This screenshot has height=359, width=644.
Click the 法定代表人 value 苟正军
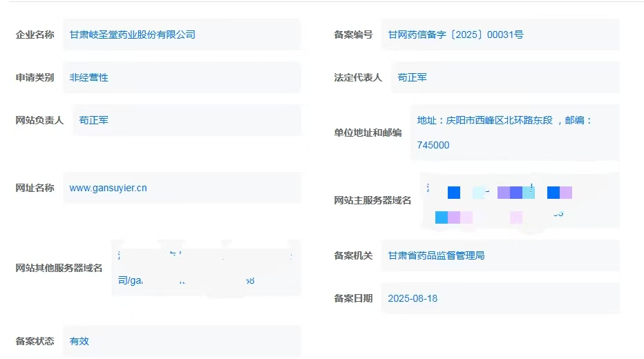(412, 77)
